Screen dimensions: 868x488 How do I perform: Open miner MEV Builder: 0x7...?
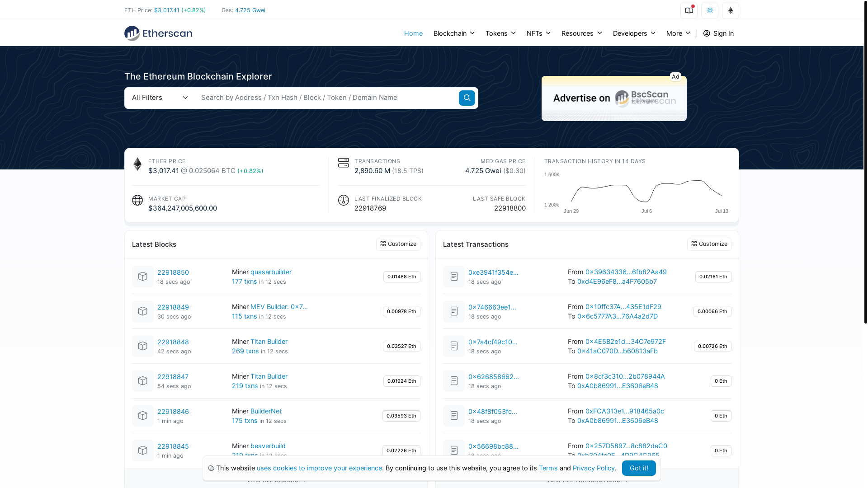coord(279,306)
